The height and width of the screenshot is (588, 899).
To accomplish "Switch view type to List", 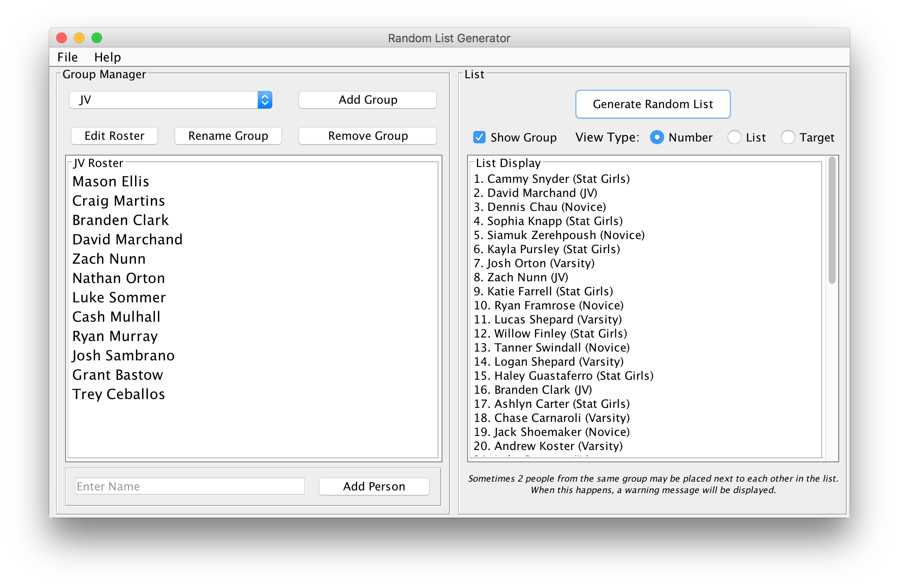I will (734, 138).
